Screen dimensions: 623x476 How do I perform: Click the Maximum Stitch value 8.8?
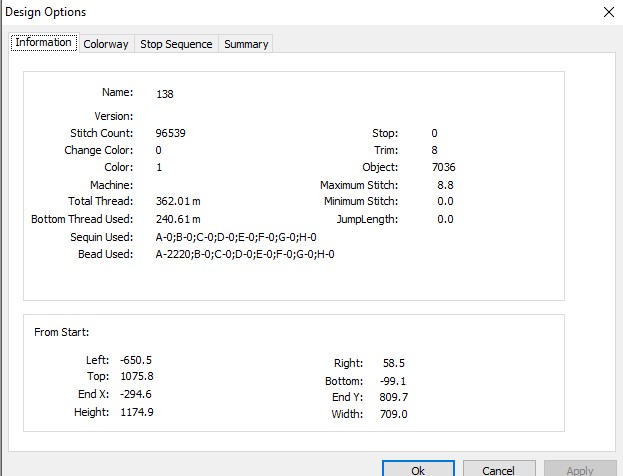[x=445, y=185]
